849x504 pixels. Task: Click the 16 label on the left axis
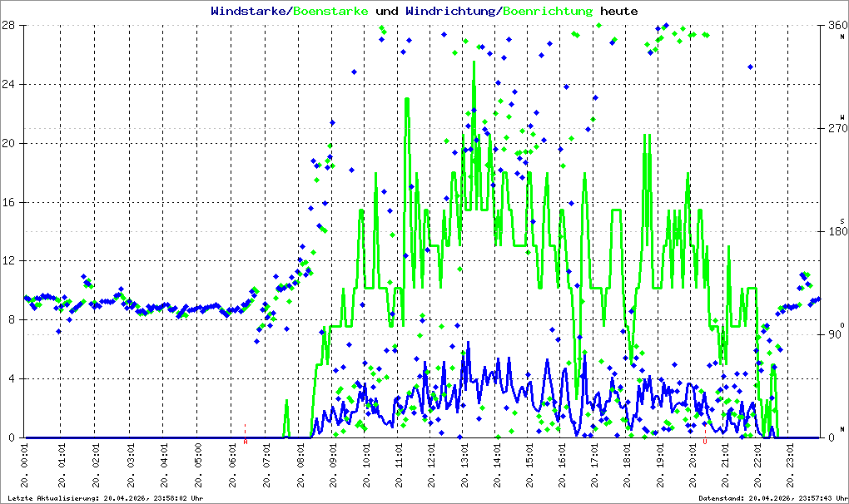click(7, 202)
